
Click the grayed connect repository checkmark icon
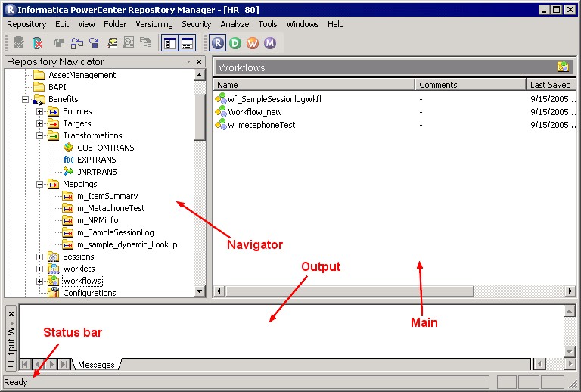click(18, 43)
